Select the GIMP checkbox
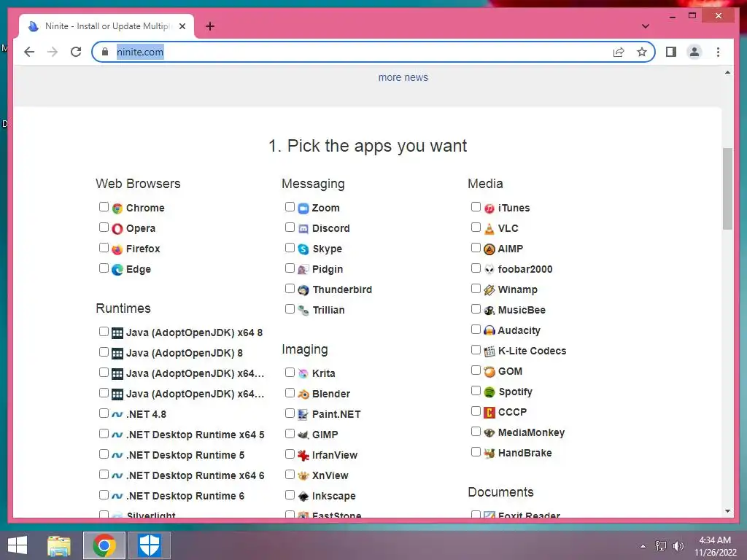The width and height of the screenshot is (747, 560). (290, 433)
